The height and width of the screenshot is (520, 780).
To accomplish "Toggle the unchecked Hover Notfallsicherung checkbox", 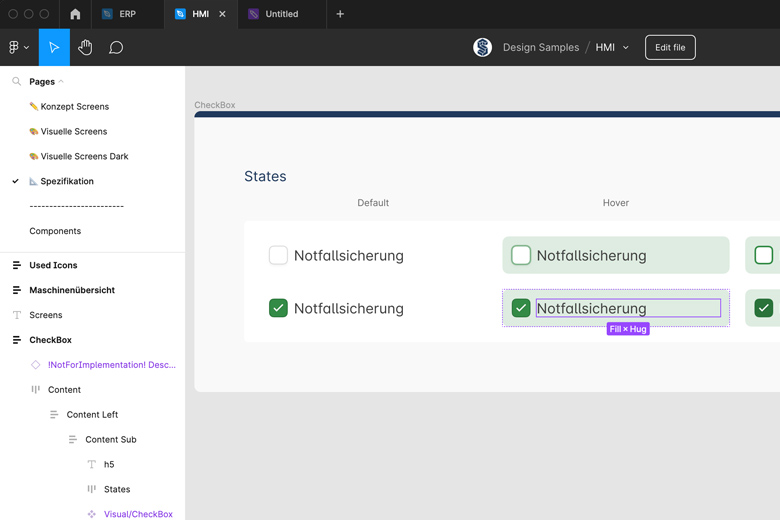I will 521,255.
